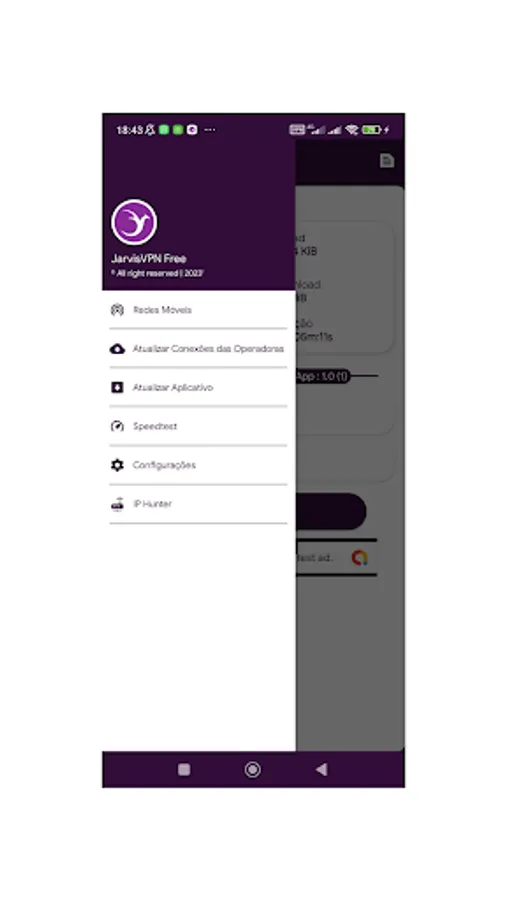Open Configurações from the drawer

click(198, 465)
